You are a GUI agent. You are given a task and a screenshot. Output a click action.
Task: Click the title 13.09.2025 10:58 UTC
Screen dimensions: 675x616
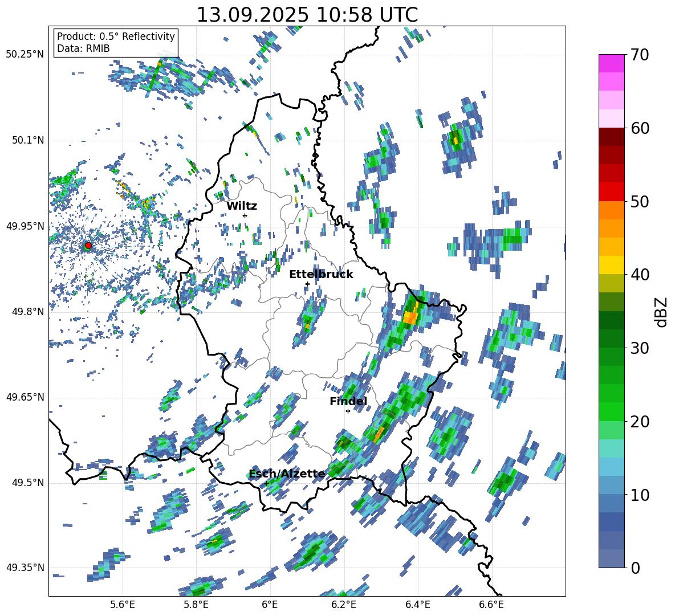click(307, 15)
